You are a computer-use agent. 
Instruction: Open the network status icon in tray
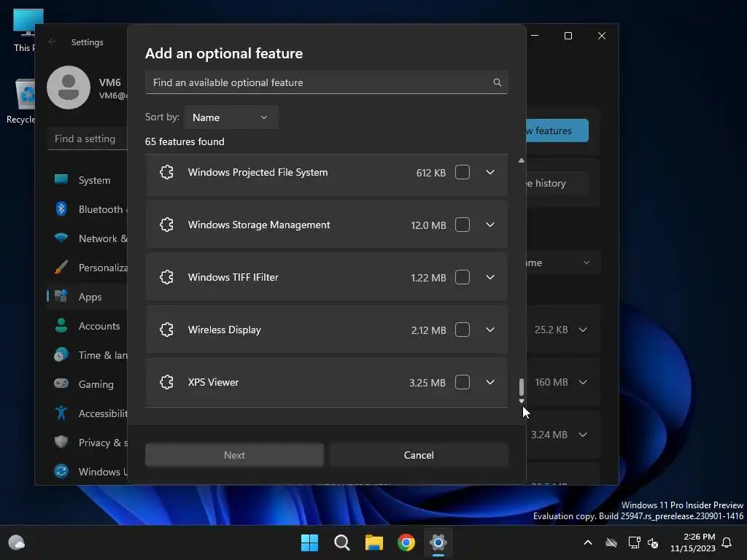click(634, 542)
